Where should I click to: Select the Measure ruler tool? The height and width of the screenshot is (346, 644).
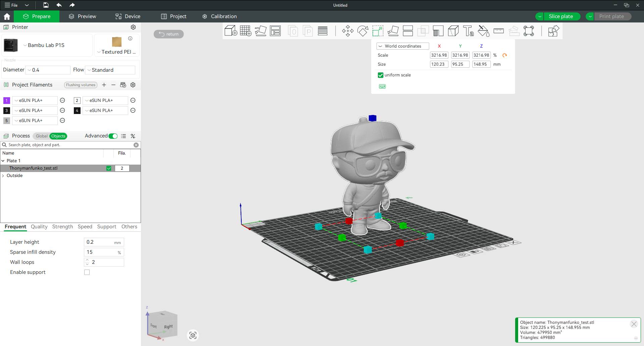click(498, 31)
